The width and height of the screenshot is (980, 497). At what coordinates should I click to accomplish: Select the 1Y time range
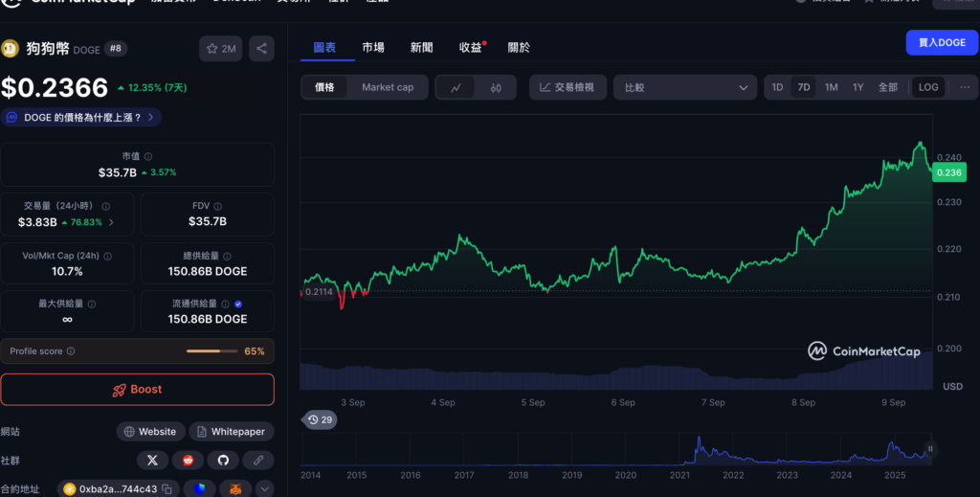(858, 87)
